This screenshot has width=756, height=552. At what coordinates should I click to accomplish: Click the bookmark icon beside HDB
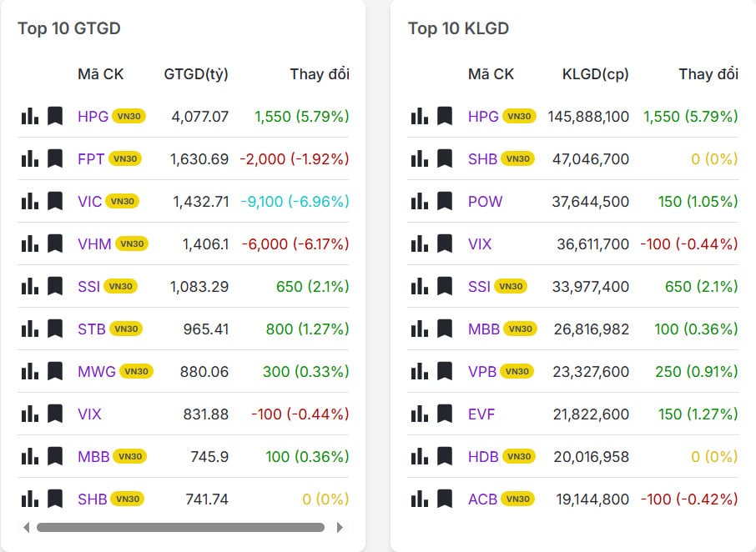445,456
